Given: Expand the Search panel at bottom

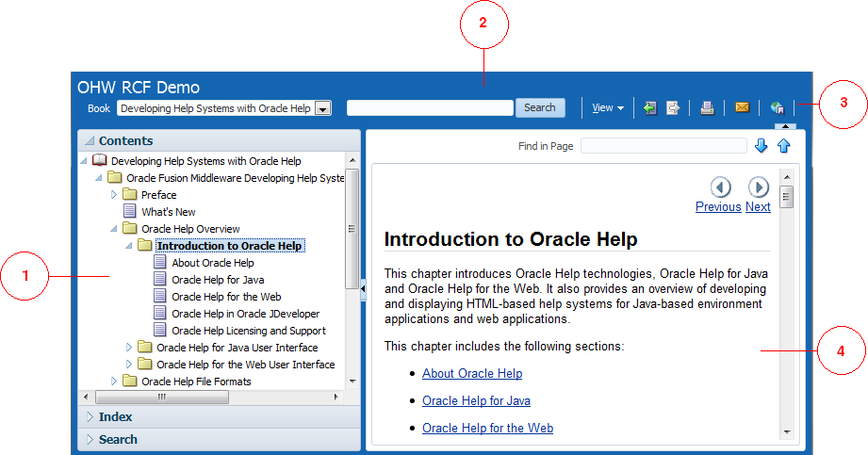Looking at the screenshot, I should 90,440.
